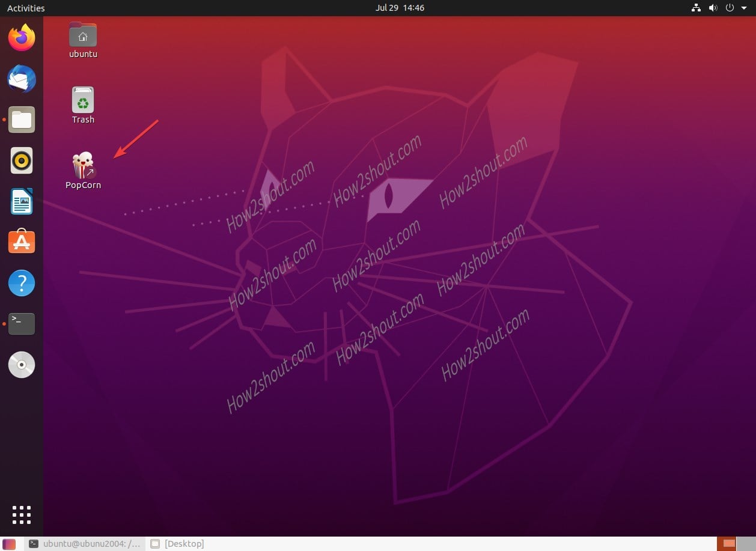The image size is (756, 551).
Task: Open the ubuntu home folder icon
Action: pos(83,34)
